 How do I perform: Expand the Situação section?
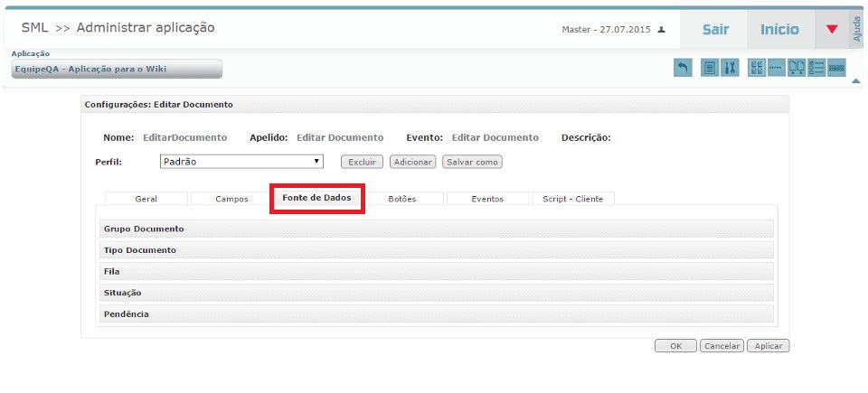coord(436,293)
